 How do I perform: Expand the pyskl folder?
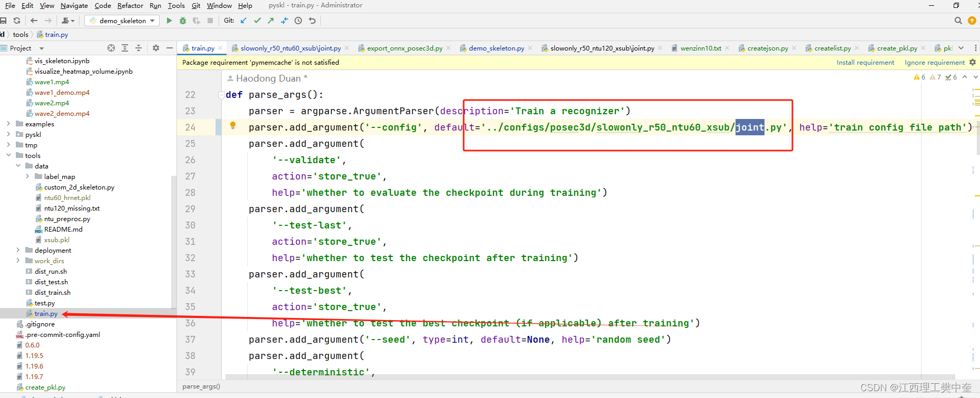[x=8, y=134]
